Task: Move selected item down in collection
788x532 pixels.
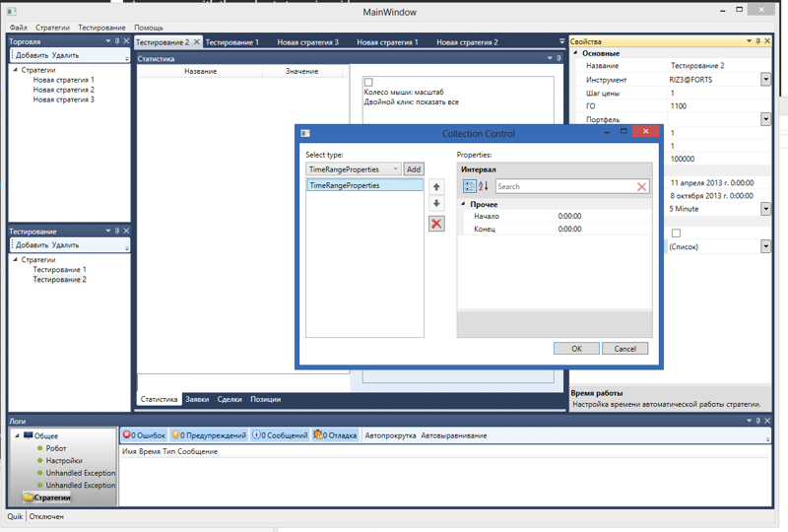Action: (x=436, y=204)
